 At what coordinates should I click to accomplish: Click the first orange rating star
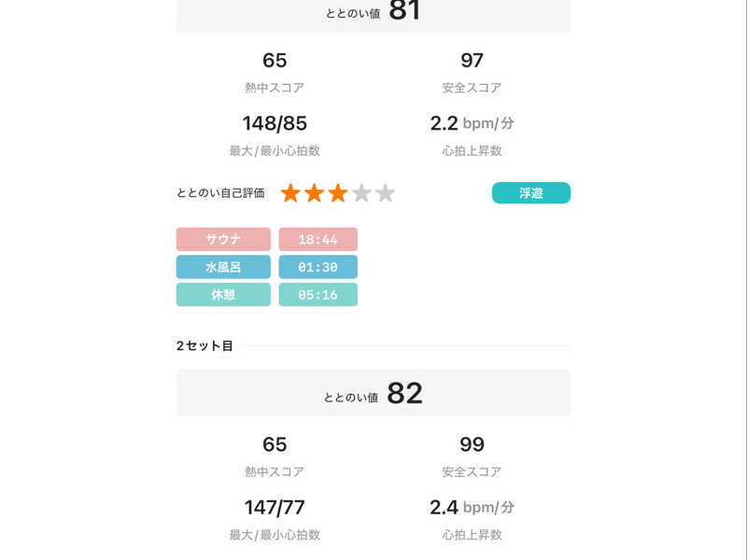pos(290,193)
